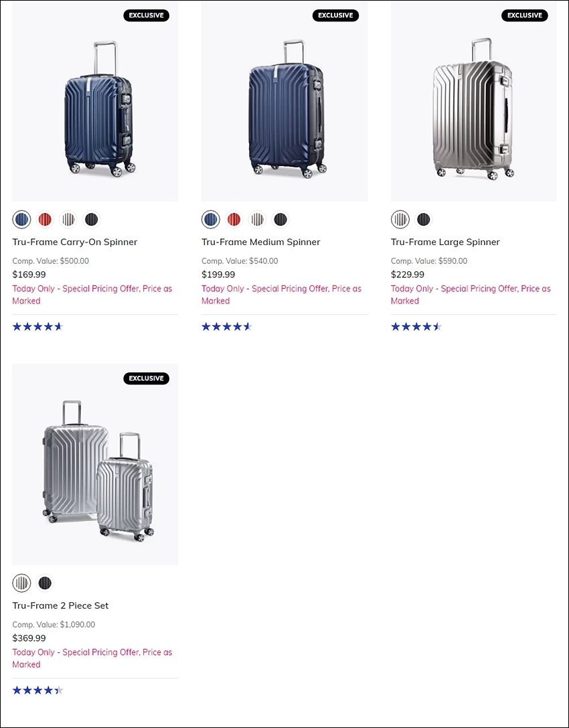Pick silver swatch for Medium Spinner
Viewport: 569px width, 728px height.
[257, 219]
